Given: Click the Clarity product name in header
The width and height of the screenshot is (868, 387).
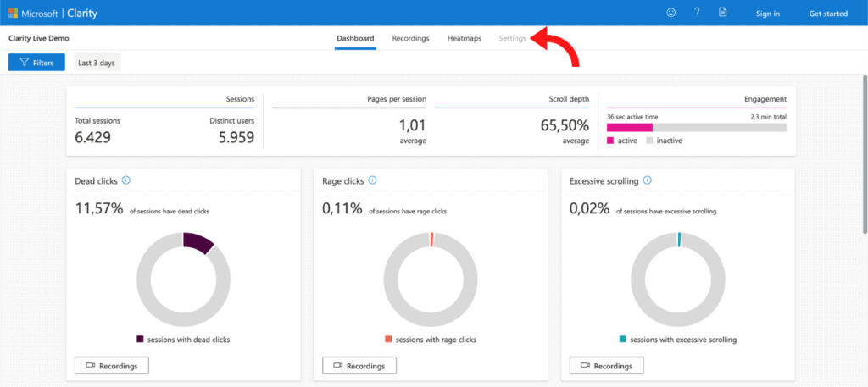Looking at the screenshot, I should 82,14.
